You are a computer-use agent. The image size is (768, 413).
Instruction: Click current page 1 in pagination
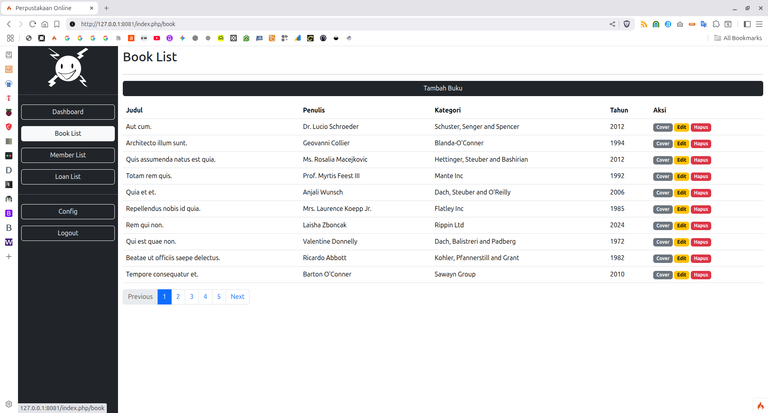tap(165, 296)
